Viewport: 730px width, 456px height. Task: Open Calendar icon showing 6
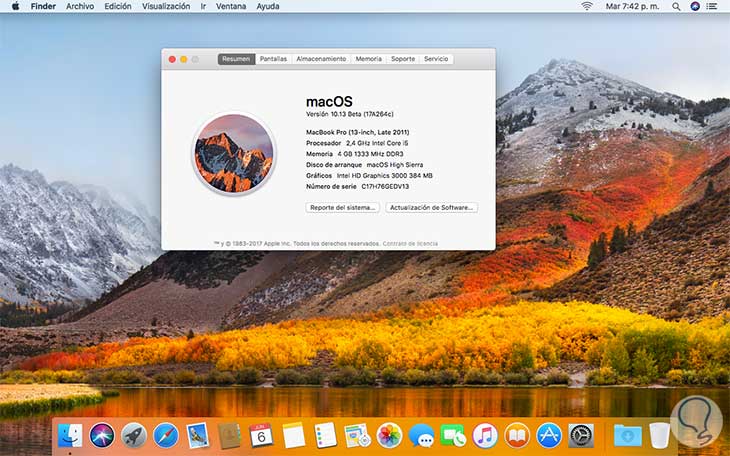point(261,436)
